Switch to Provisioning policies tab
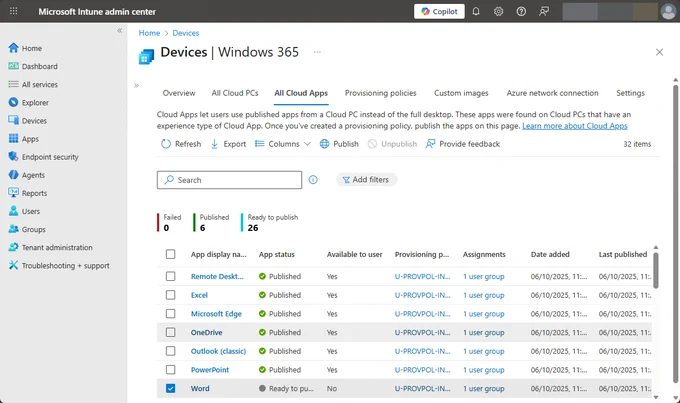 [380, 93]
